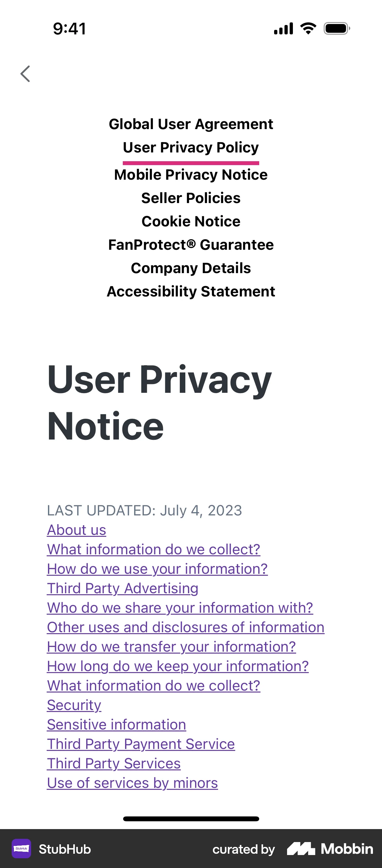Follow the Security link
Screen dimensions: 382x868
(74, 705)
